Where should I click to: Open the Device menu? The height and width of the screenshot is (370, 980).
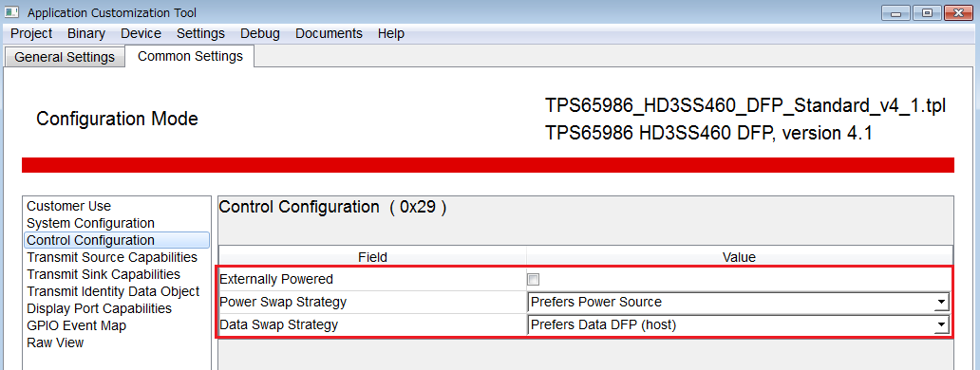(141, 34)
